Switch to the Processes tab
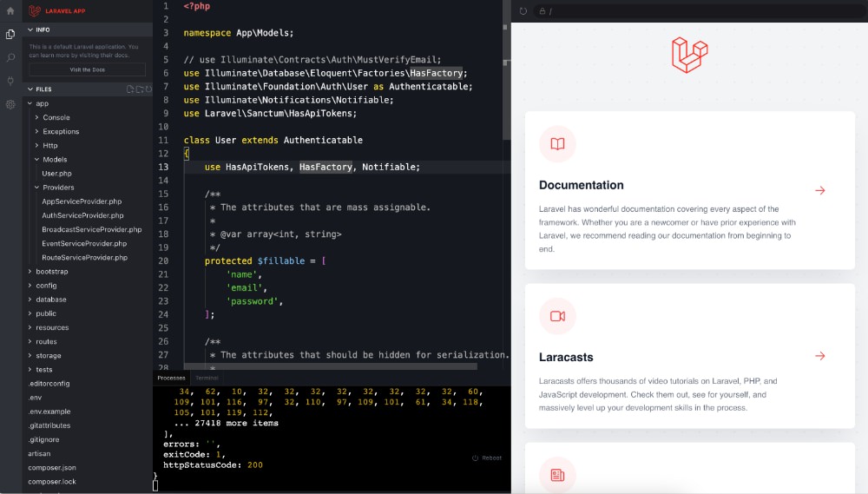868x494 pixels. [171, 379]
